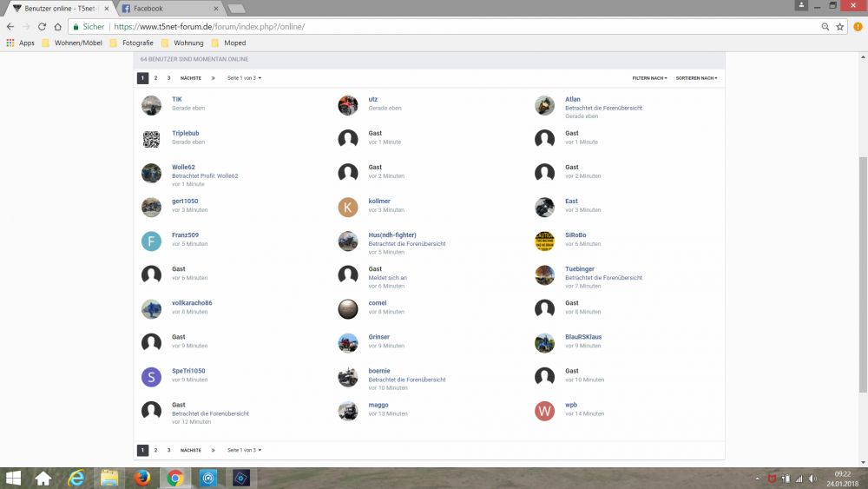Go to page 2 in the bottom pagination
This screenshot has width=868, height=489.
(155, 450)
